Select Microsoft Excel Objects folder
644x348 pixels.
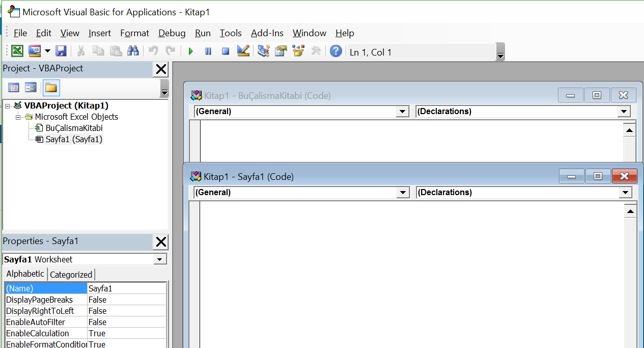[x=76, y=117]
